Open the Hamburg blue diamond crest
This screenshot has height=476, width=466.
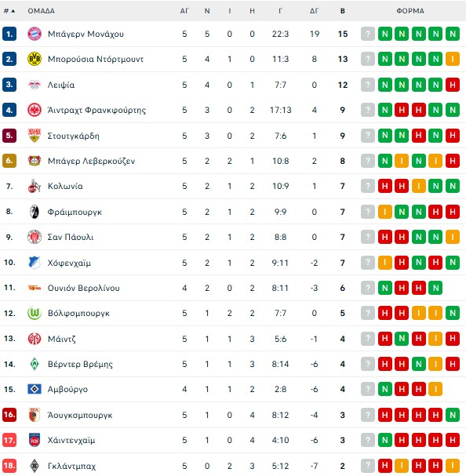[x=35, y=389]
